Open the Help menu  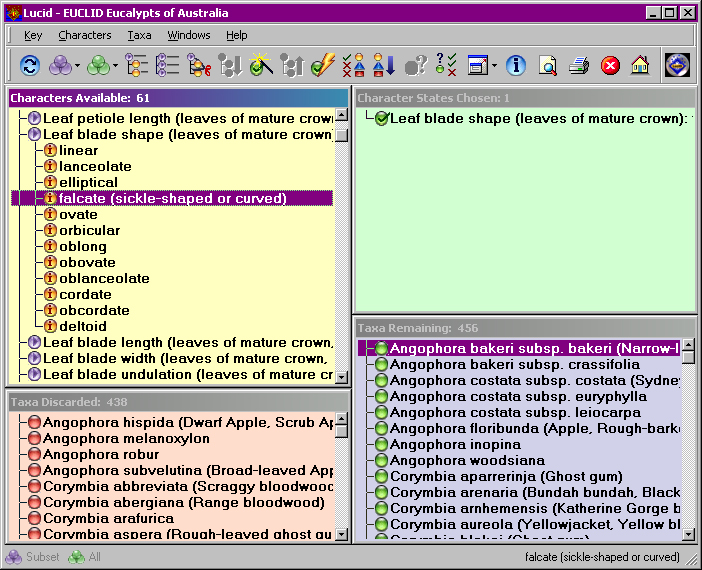(236, 35)
